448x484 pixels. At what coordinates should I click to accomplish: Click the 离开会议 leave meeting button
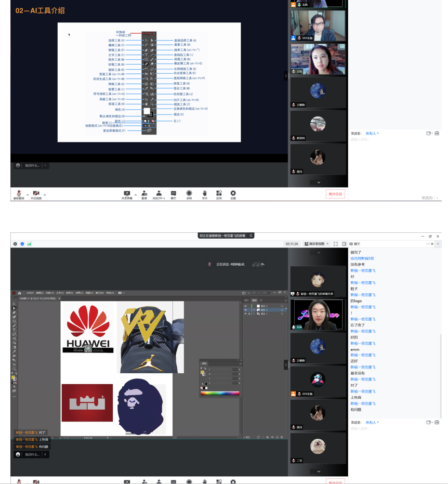335,194
